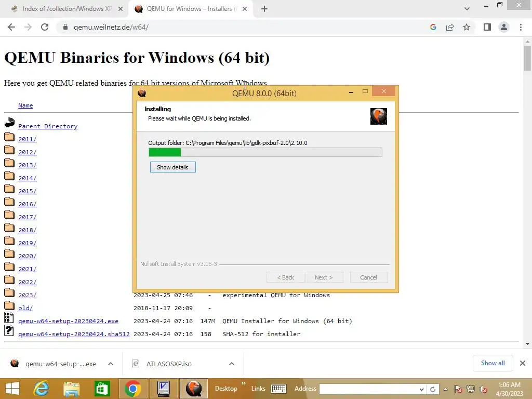Minimize the QEMU 8.0.0 installer window
This screenshot has height=399, width=532.
pos(351,91)
